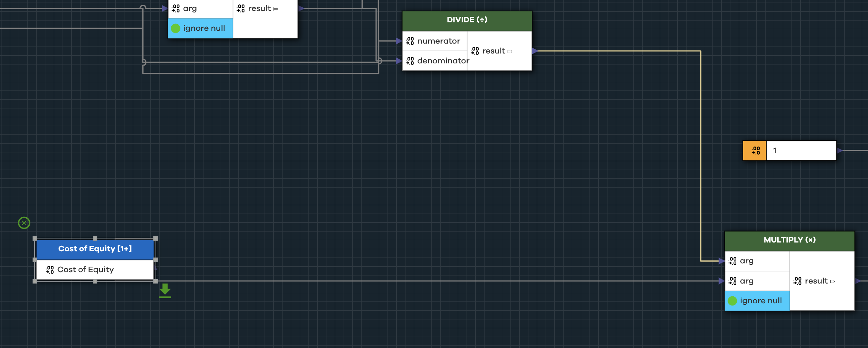Viewport: 868px width, 348px height.
Task: Click the numerator port icon on DIVIDE
Action: tap(410, 41)
